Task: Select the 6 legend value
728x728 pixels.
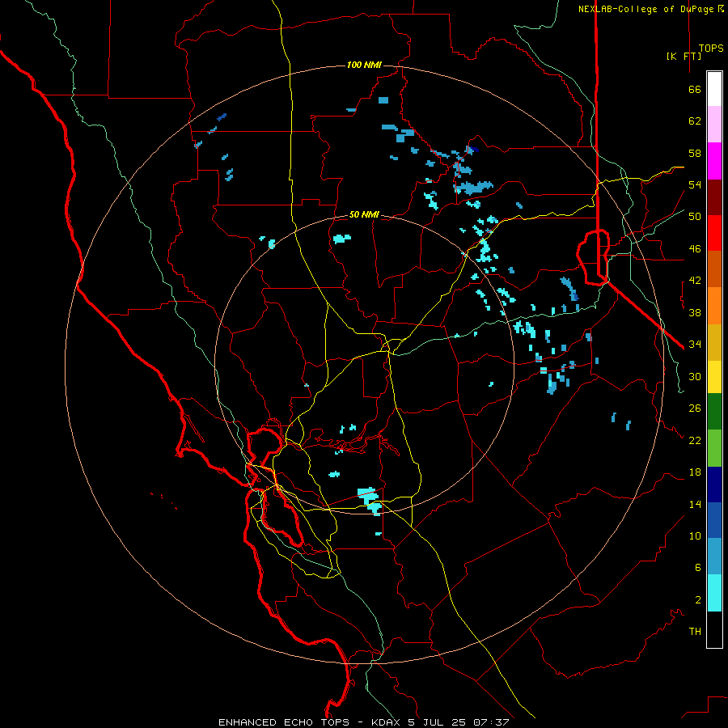Action: pos(698,568)
